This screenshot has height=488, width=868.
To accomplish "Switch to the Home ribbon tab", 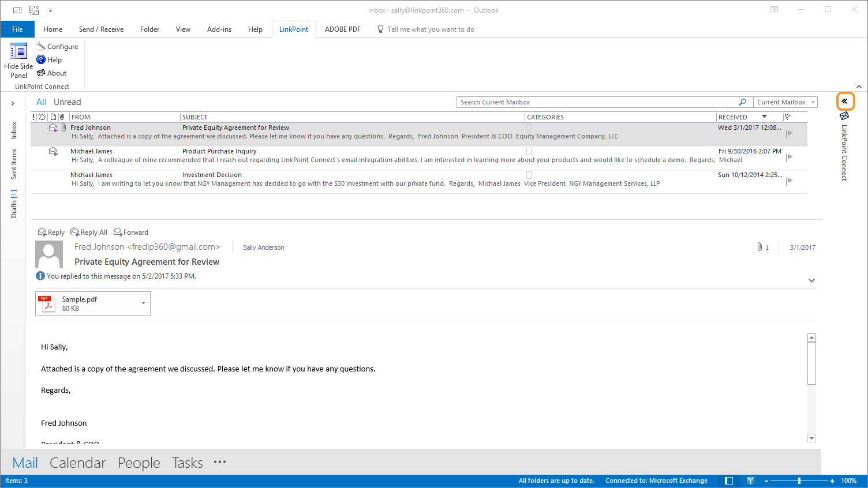I will [53, 29].
